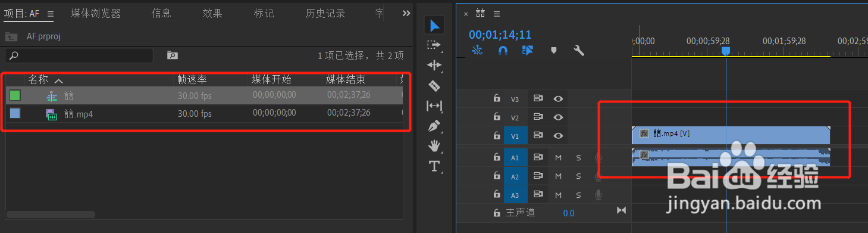868x233 pixels.
Task: Select the Selection arrow tool
Action: (434, 25)
